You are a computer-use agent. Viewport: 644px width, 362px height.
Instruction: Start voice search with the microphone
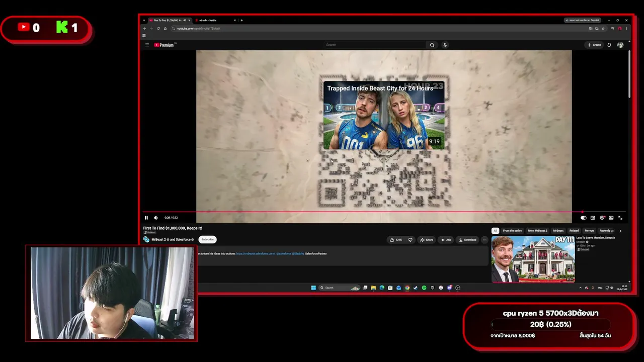[x=445, y=45]
